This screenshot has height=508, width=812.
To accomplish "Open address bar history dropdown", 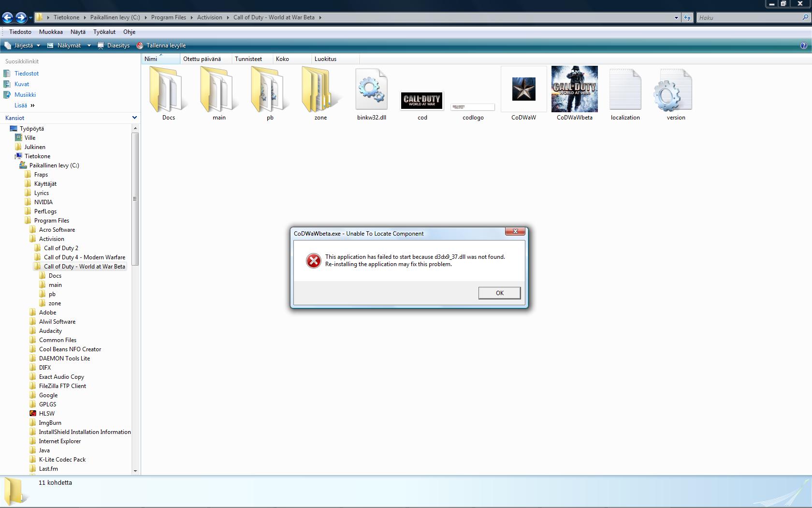I will click(676, 17).
